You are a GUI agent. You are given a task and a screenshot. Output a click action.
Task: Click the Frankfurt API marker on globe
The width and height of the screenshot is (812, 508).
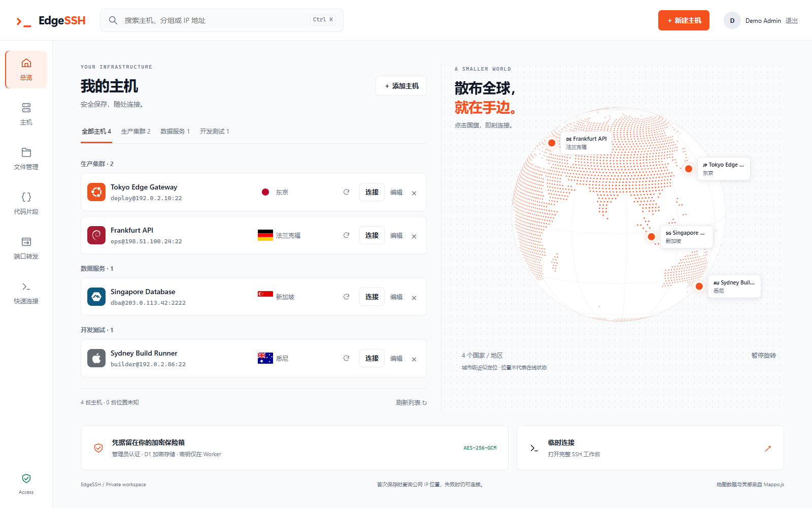(552, 143)
